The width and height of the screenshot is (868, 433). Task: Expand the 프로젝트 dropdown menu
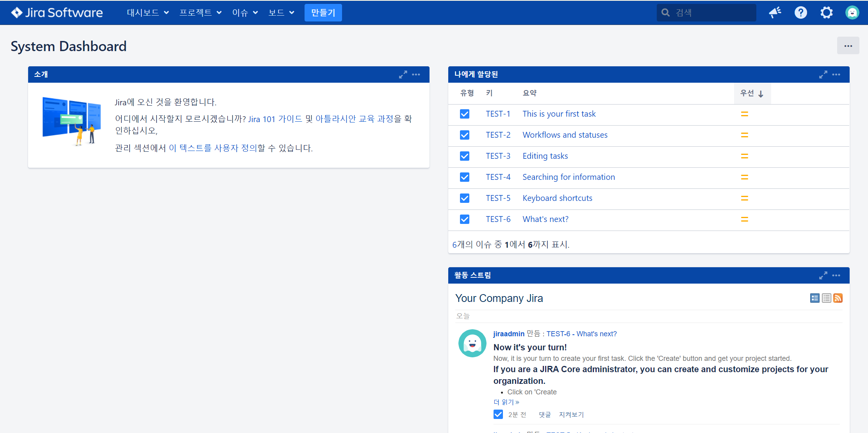(200, 12)
